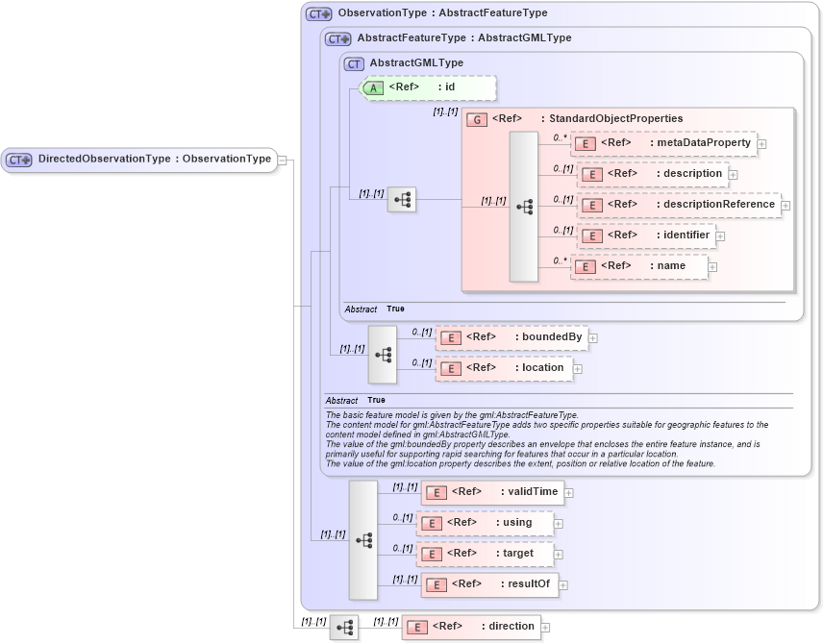Click the E icon of target element
This screenshot has height=644, width=823.
432,555
